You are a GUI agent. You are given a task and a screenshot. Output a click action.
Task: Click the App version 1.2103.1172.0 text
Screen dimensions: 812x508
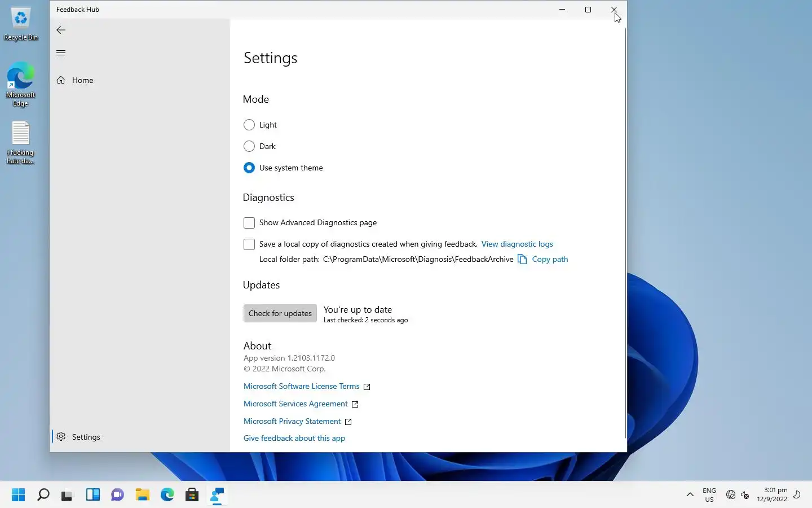pos(289,358)
